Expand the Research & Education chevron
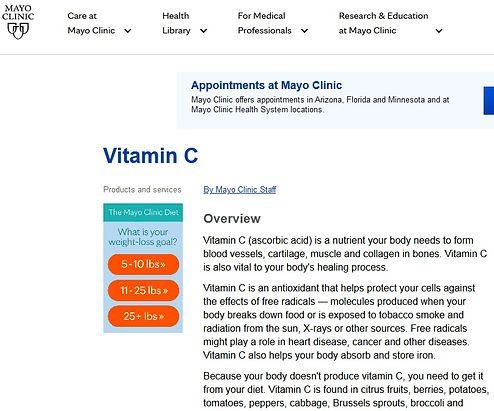494x411 pixels. 439,31
